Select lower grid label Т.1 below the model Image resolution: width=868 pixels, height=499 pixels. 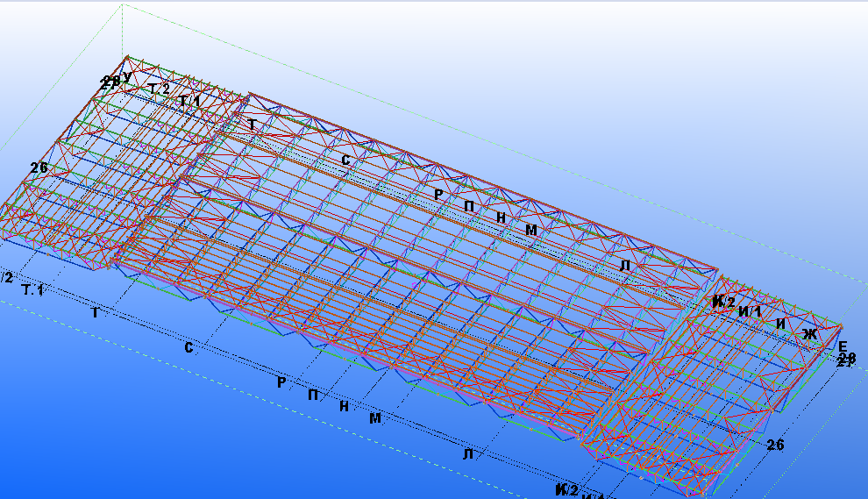pos(33,289)
